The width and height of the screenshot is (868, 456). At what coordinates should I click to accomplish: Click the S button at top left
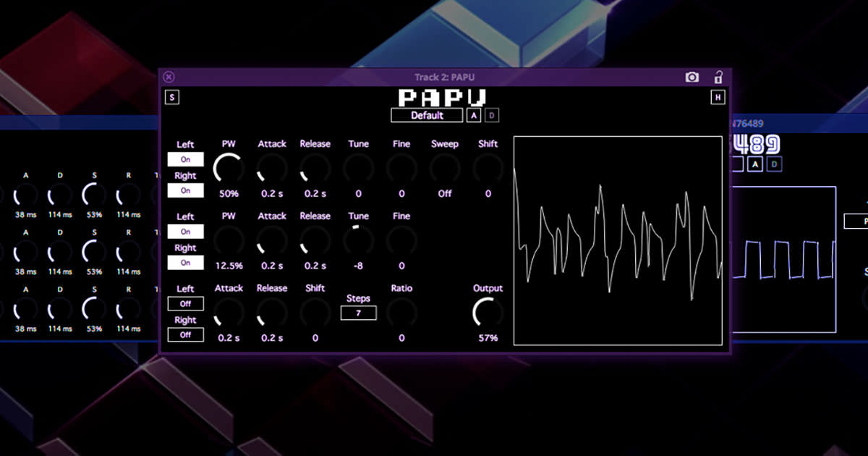point(172,97)
